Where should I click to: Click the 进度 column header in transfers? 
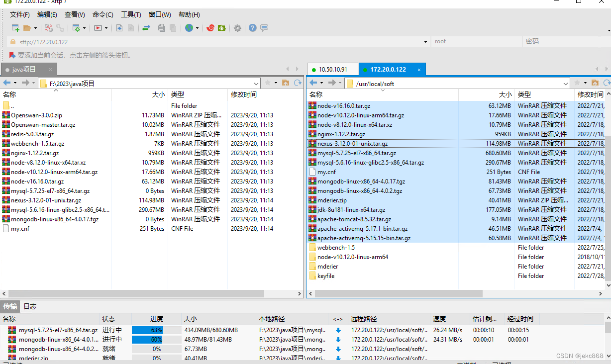[156, 319]
